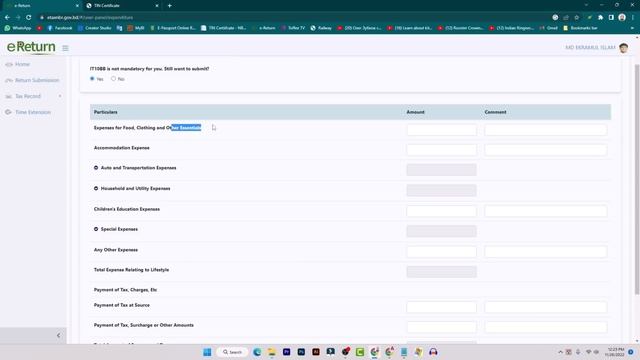Open the headphones app on the taskbar

[x=433, y=352]
